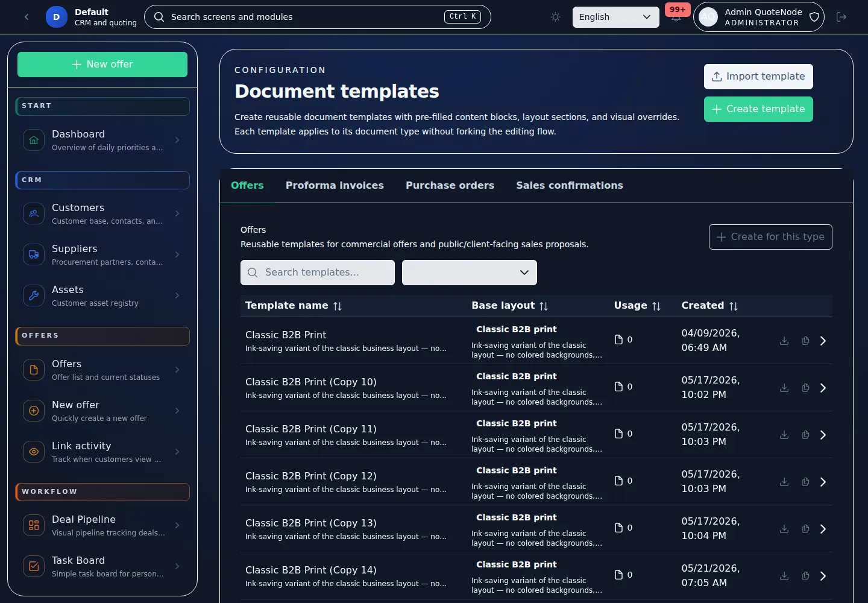Screen dimensions: 868x603
Task: Duplicate Classic B2B Print (Copy 12)
Action: pos(805,482)
